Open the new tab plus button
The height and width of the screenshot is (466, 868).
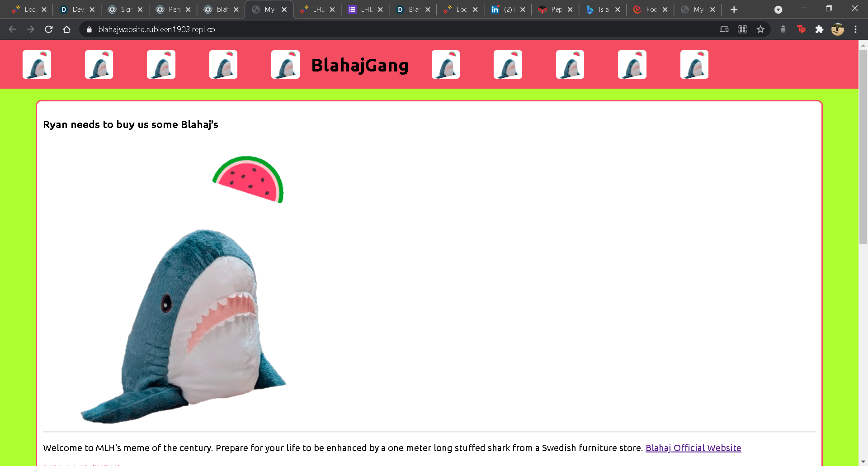(x=734, y=10)
